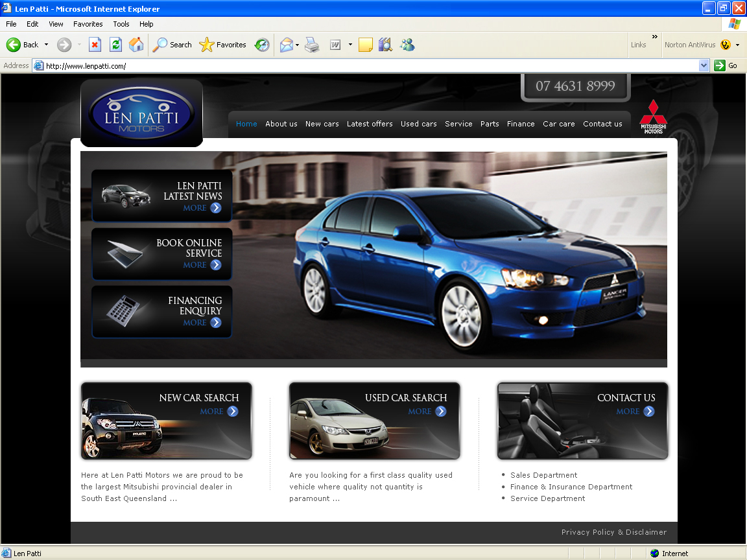The height and width of the screenshot is (560, 747).
Task: Expand the address bar URL dropdown
Action: click(704, 65)
